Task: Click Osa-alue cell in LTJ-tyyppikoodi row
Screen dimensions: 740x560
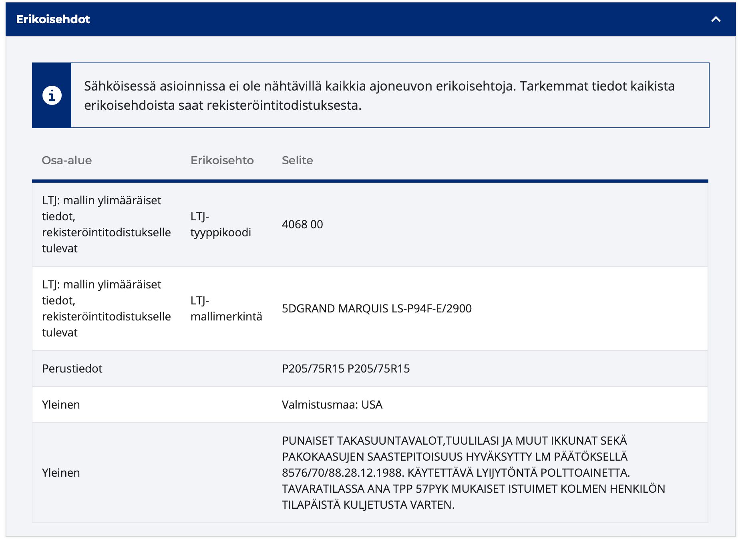Action: pyautogui.click(x=107, y=224)
